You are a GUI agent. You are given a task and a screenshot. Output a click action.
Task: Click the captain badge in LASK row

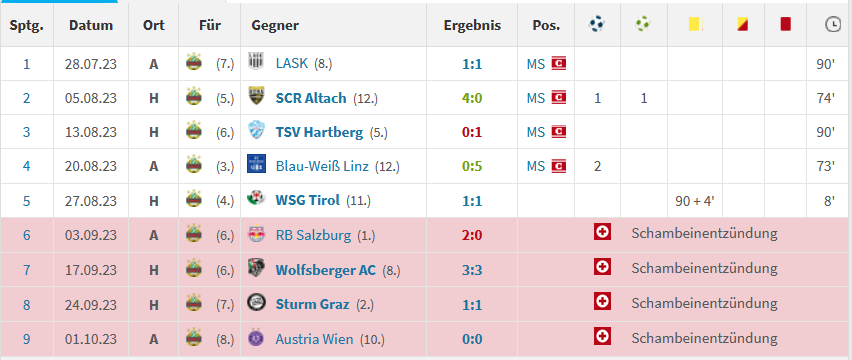pyautogui.click(x=559, y=64)
